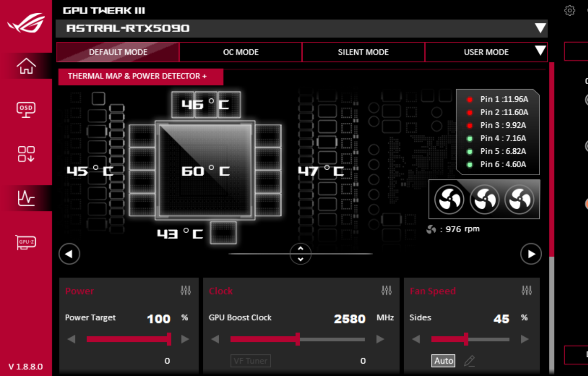This screenshot has width=588, height=376.
Task: Toggle the fan Auto button
Action: [x=443, y=361]
